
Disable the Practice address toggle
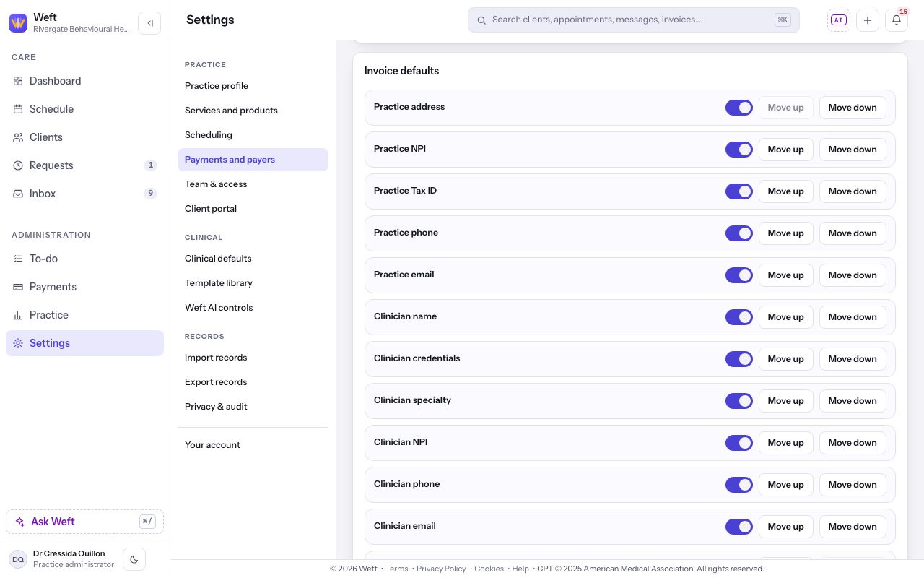pyautogui.click(x=739, y=108)
